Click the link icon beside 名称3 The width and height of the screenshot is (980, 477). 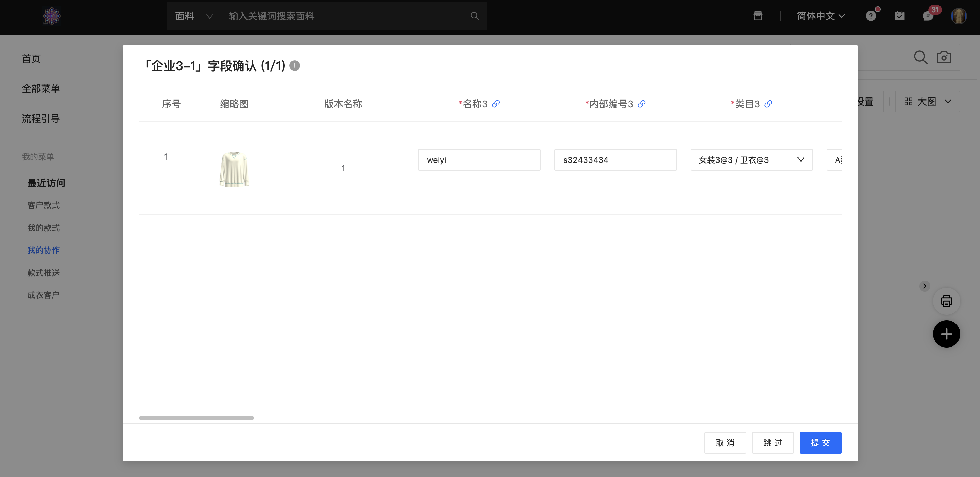point(496,104)
